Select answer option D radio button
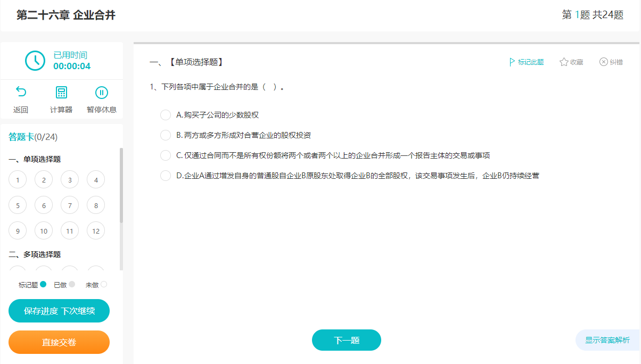 [165, 175]
